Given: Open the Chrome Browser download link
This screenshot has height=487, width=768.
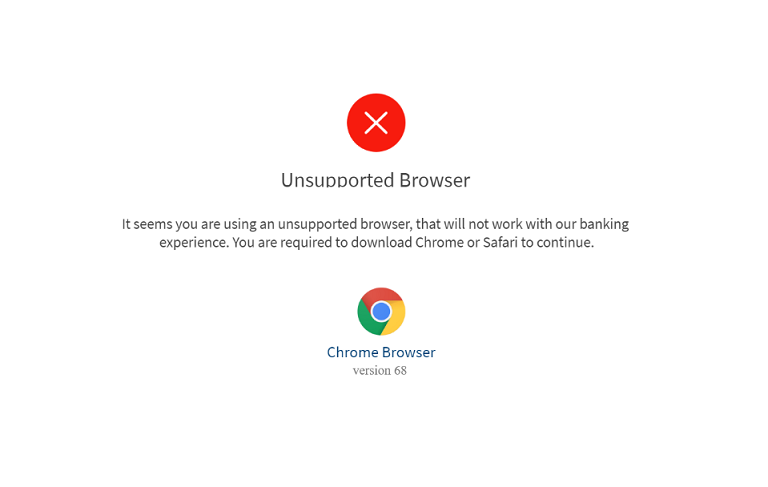Looking at the screenshot, I should point(381,352).
